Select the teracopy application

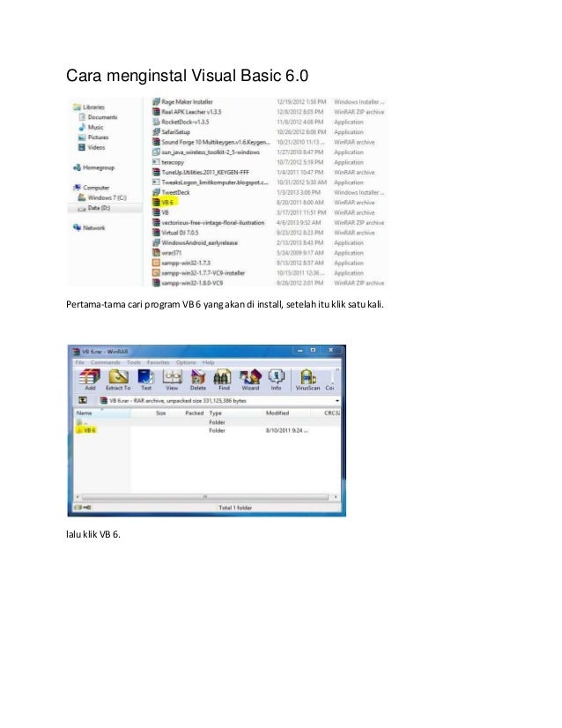tap(168, 162)
